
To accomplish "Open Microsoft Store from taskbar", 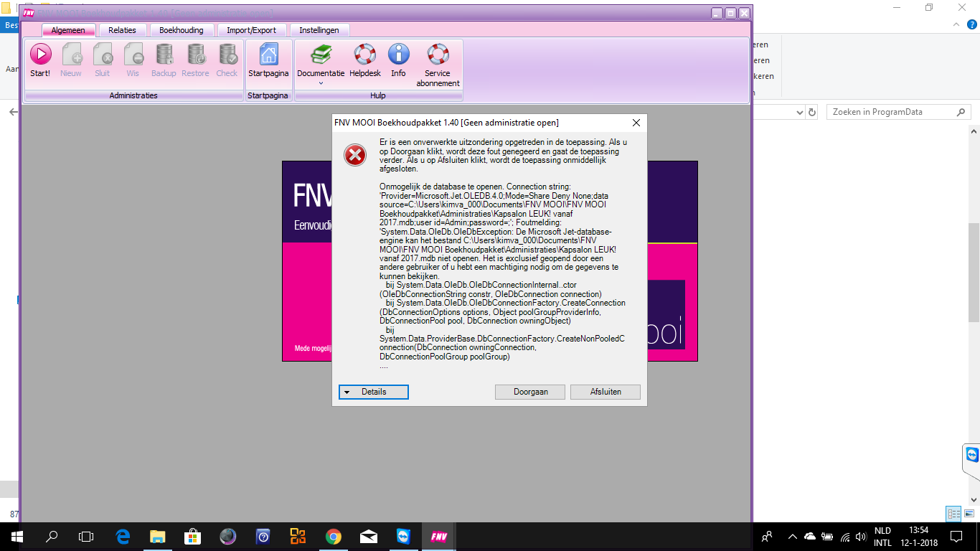I will pos(193,537).
